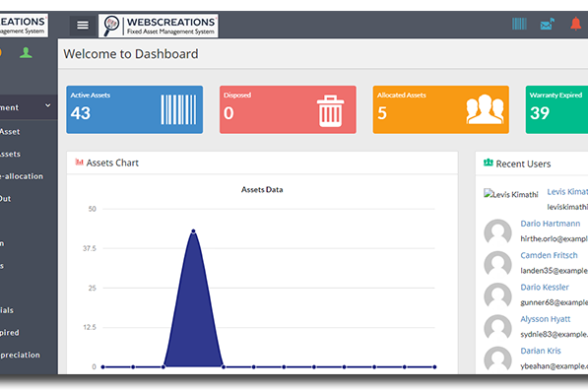Open the Warranty Expired card
This screenshot has height=392, width=588.
point(556,109)
